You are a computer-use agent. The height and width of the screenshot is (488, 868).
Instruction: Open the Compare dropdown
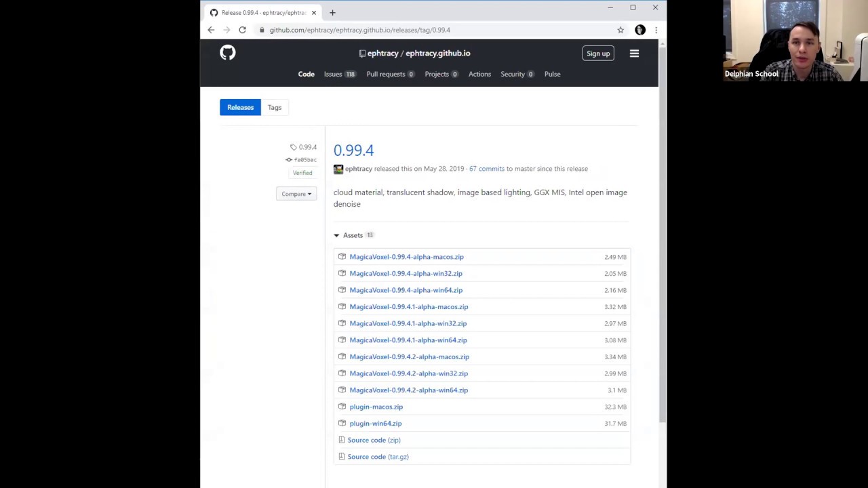pyautogui.click(x=296, y=194)
